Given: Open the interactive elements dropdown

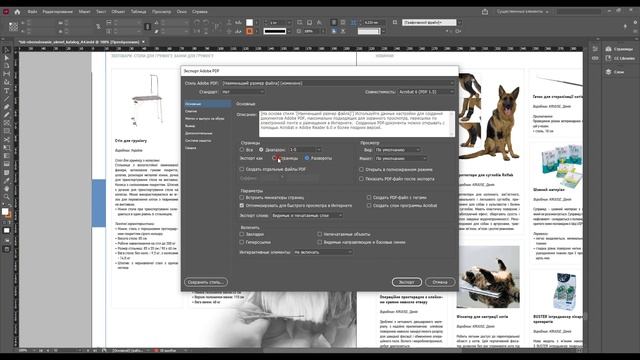Looking at the screenshot, I should click(323, 252).
